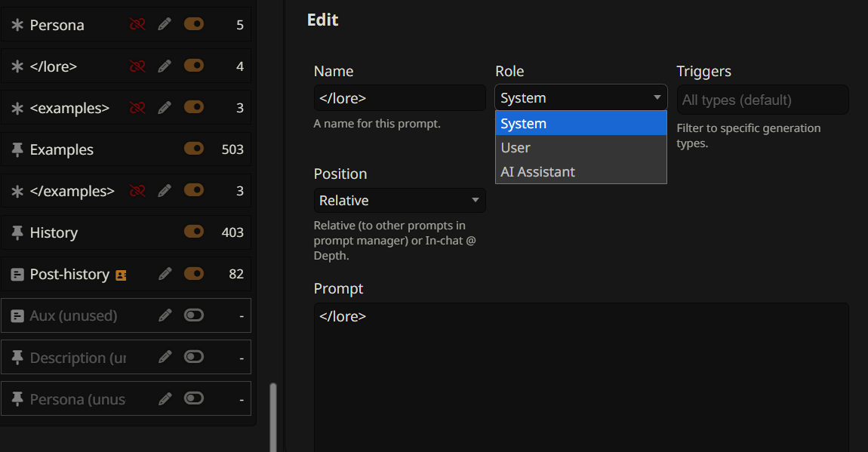Click the document icon beside Aux (unused)
This screenshot has height=452, width=868.
pos(17,316)
